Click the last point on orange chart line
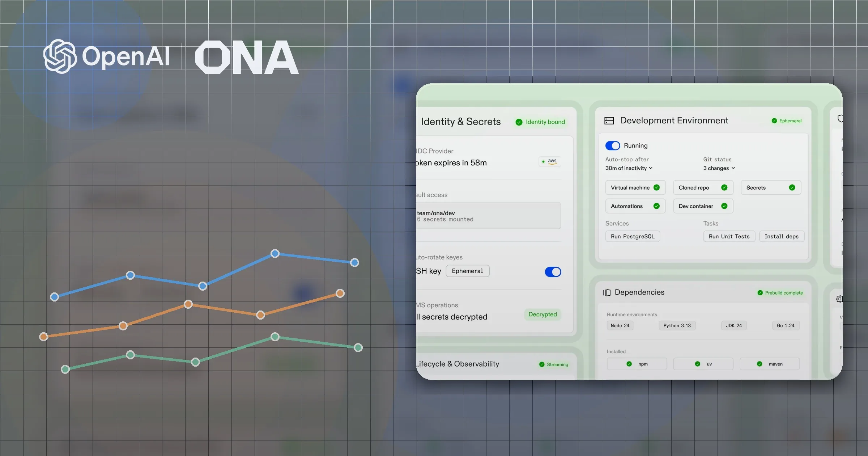Screen dimensions: 868x456 [x=340, y=293]
